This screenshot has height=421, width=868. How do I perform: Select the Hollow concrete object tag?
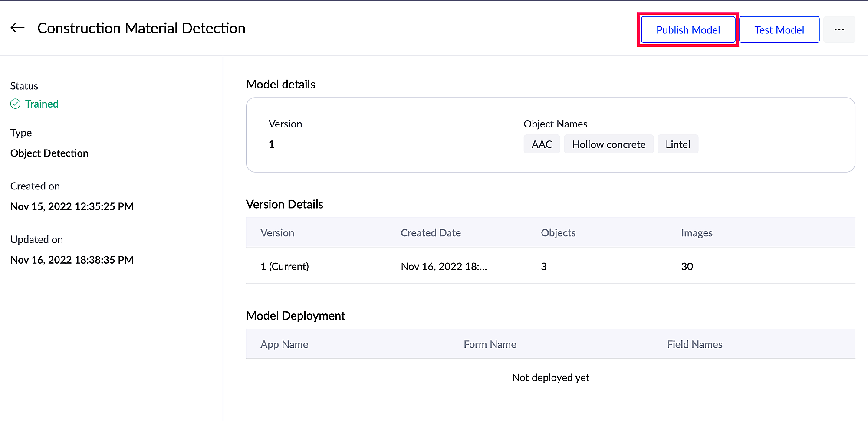tap(608, 144)
